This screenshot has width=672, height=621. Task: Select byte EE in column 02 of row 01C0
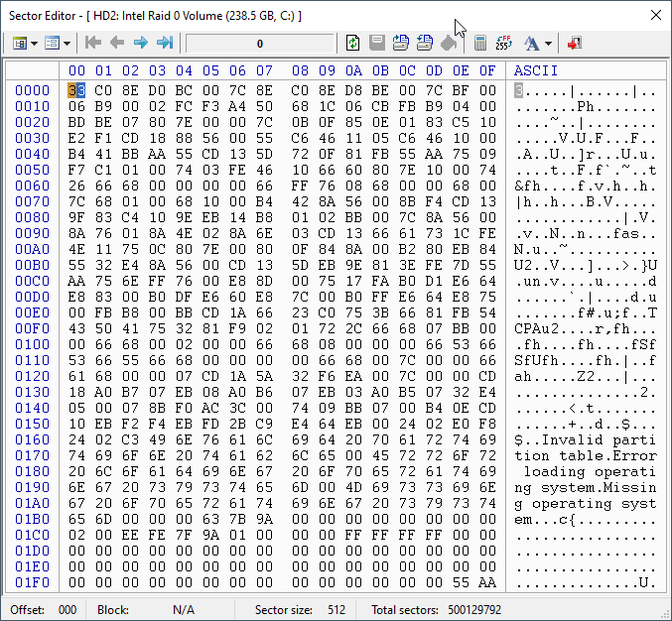pos(130,535)
